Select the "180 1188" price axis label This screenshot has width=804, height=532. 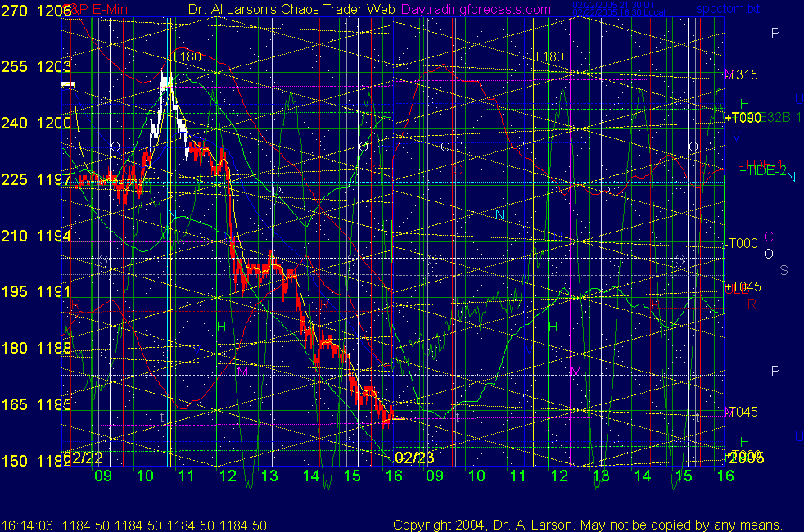tap(36, 348)
